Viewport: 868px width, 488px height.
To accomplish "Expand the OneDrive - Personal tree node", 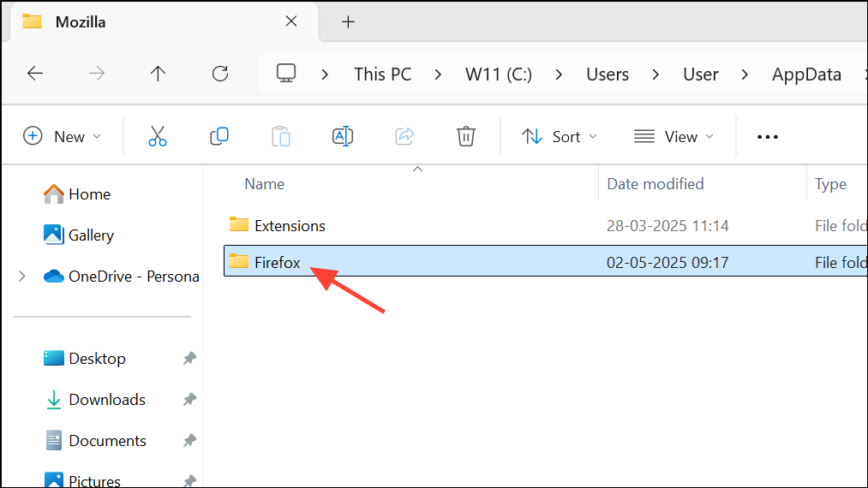I will click(x=22, y=276).
